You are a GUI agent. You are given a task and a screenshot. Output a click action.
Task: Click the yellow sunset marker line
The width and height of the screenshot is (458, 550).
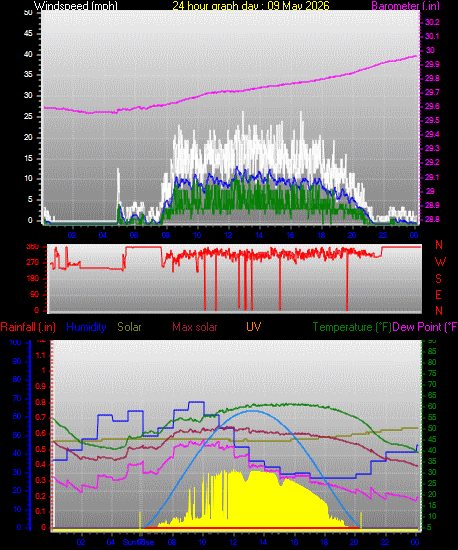(x=361, y=520)
